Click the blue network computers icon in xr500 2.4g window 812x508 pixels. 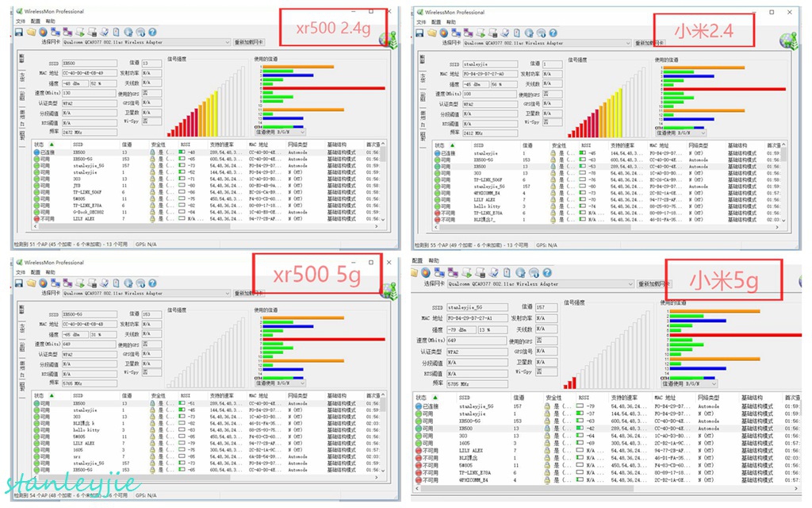(56, 32)
